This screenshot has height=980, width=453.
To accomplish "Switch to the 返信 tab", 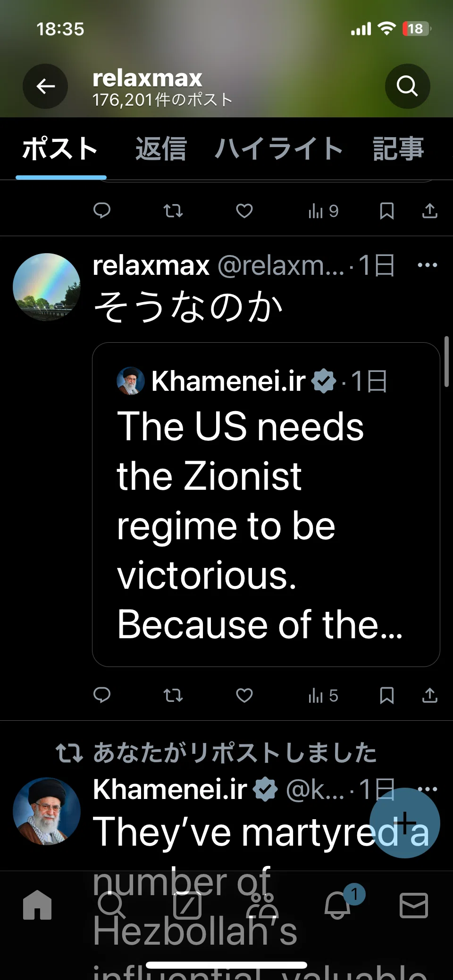I will (x=161, y=149).
